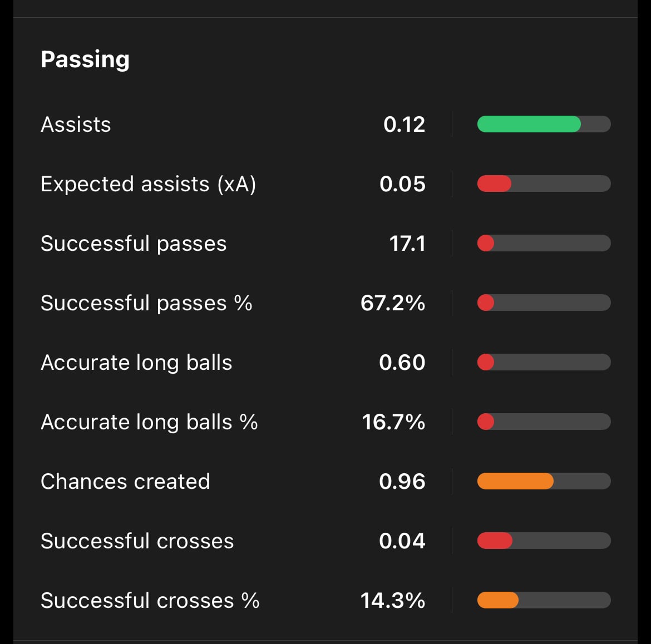Image resolution: width=651 pixels, height=644 pixels.
Task: Click the orange Successful crosses % bar
Action: [497, 600]
